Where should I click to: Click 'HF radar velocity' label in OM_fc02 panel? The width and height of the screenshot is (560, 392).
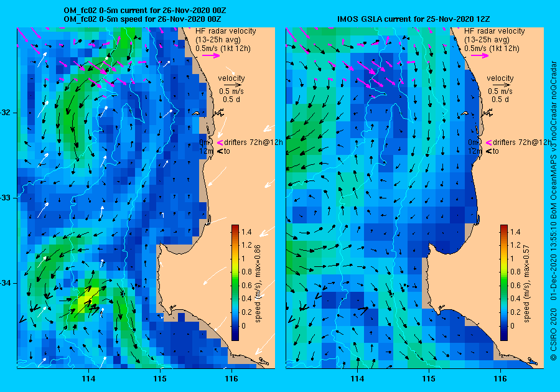pyautogui.click(x=226, y=31)
